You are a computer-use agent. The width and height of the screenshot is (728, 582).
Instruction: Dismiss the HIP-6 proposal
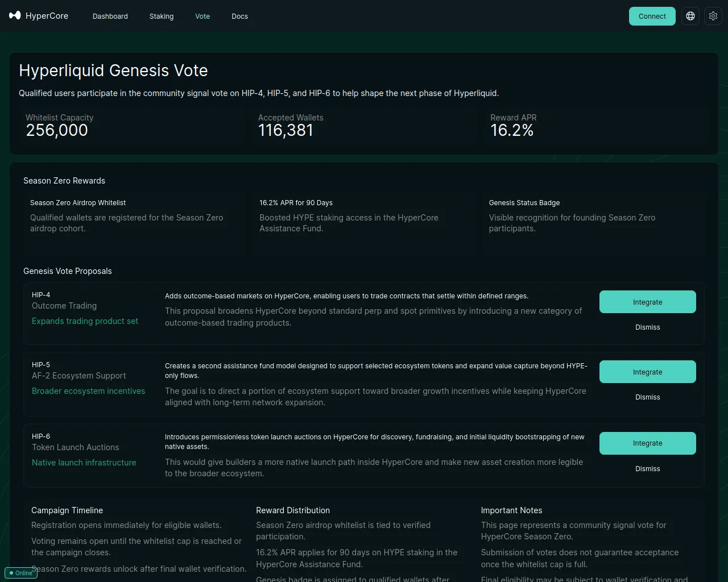tap(647, 469)
